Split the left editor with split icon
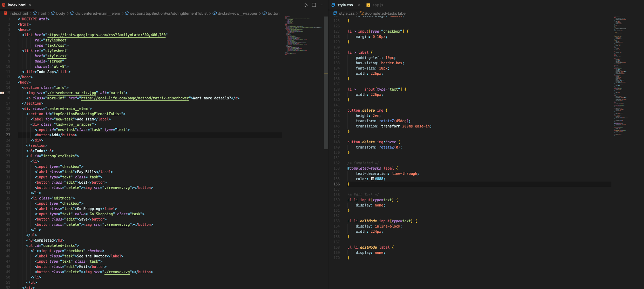644x289 pixels. [314, 5]
